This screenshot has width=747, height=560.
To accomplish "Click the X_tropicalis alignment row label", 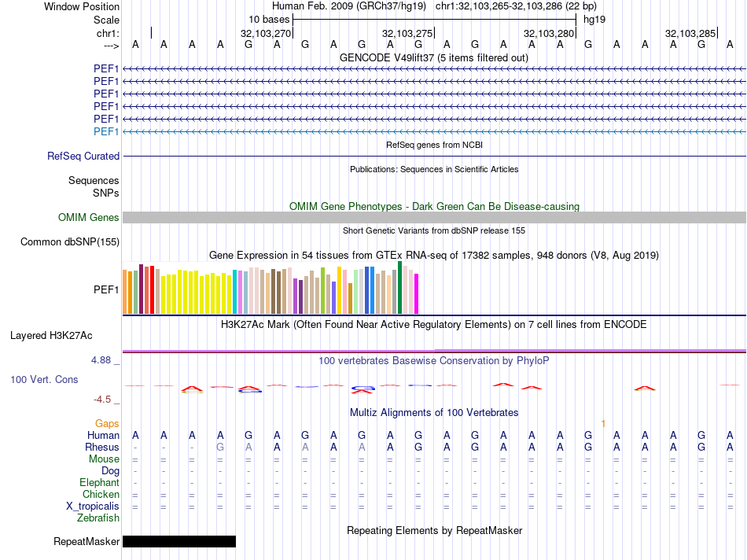I will [x=93, y=507].
